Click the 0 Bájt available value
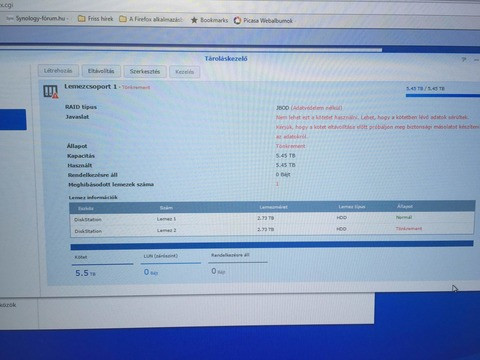Viewport: 480px width, 360px height. point(283,174)
